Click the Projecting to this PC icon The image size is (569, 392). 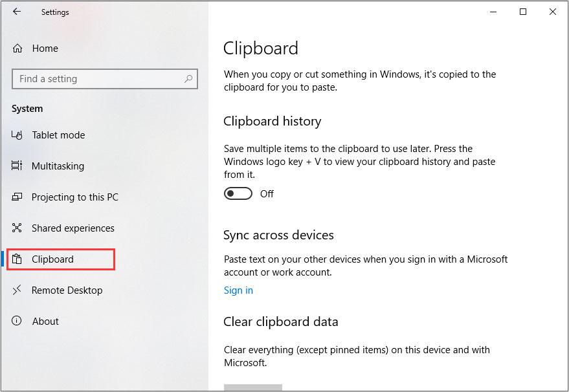click(x=16, y=197)
